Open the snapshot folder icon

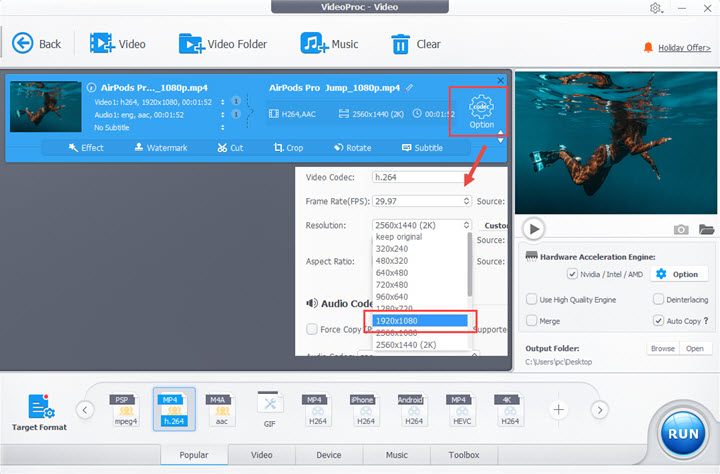[706, 229]
